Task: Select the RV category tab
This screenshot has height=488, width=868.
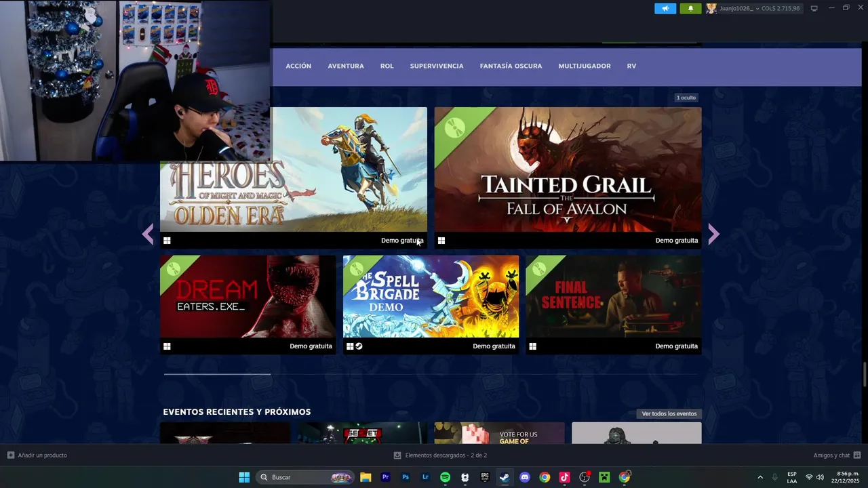Action: [631, 66]
